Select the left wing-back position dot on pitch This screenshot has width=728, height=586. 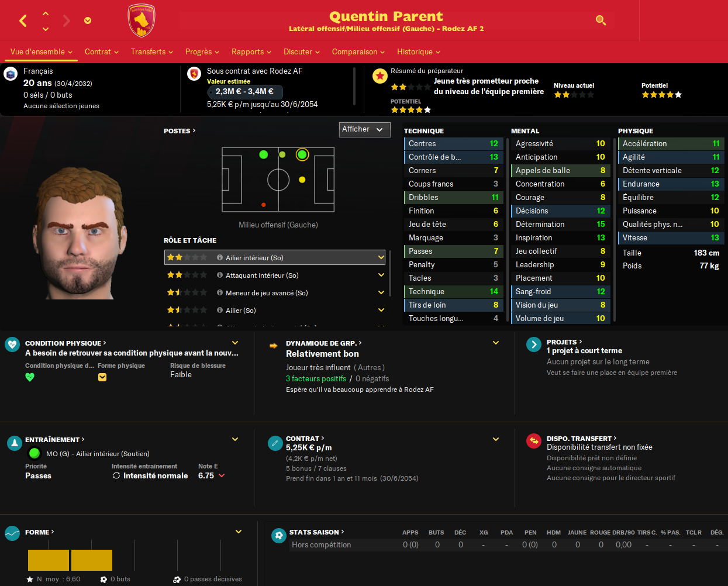pos(263,154)
